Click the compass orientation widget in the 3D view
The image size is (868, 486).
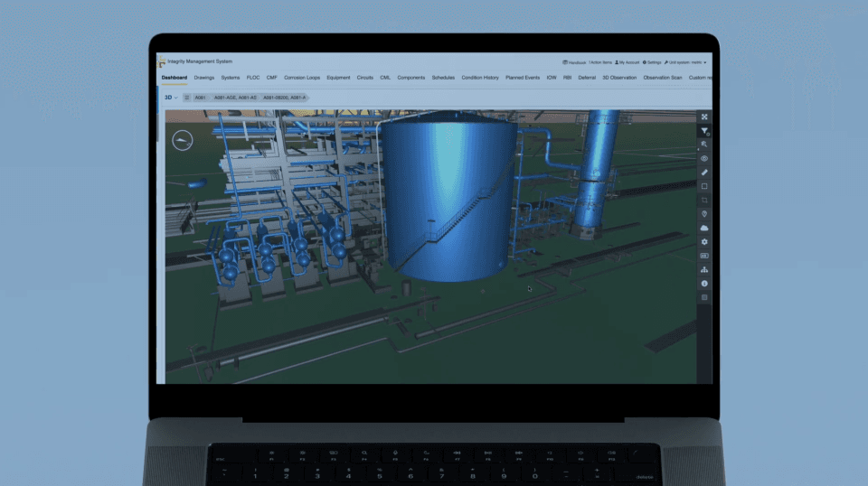click(183, 140)
